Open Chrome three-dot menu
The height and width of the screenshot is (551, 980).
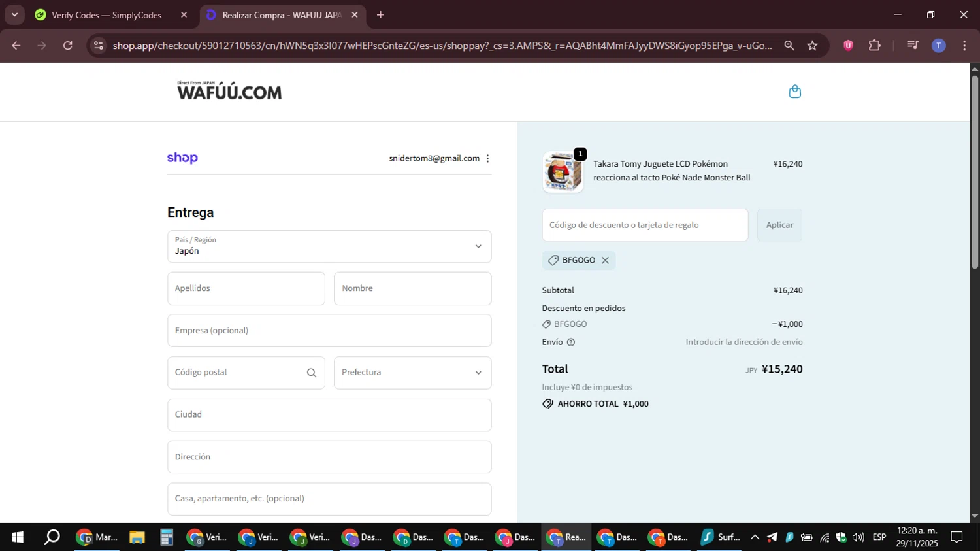point(964,45)
